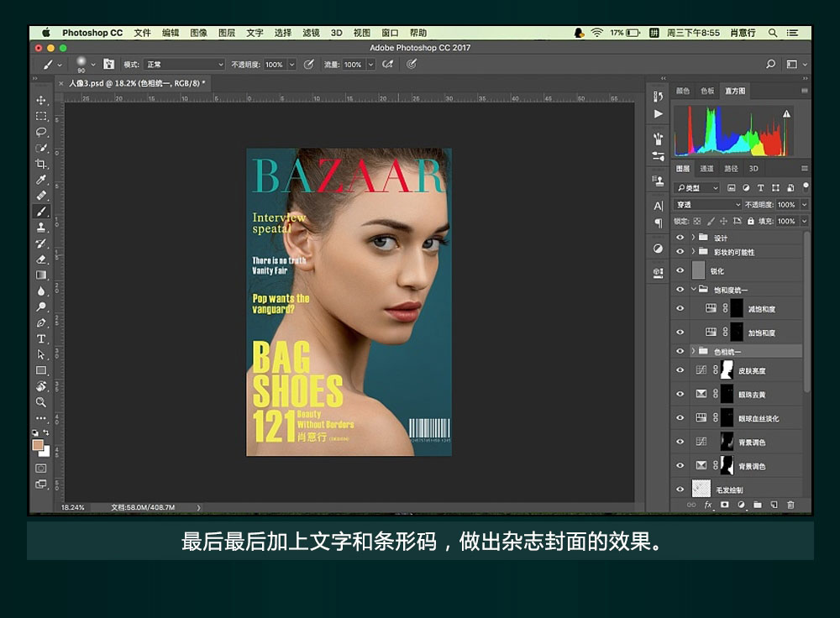Pick the Crop tool
Image resolution: width=840 pixels, height=618 pixels.
41,164
